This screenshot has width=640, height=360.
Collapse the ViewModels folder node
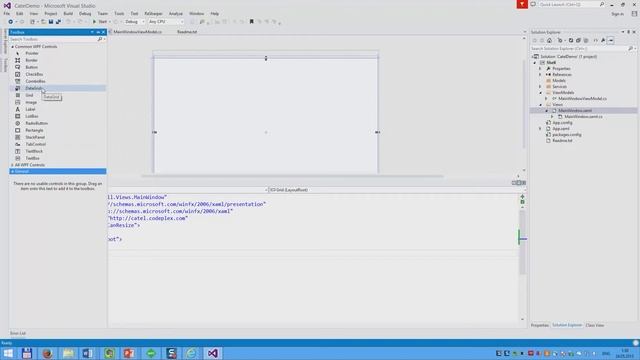(540, 93)
